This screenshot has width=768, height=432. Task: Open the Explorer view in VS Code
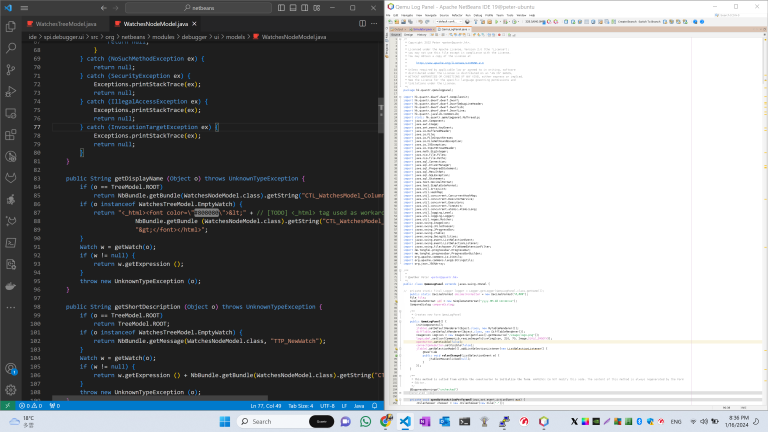coord(10,26)
